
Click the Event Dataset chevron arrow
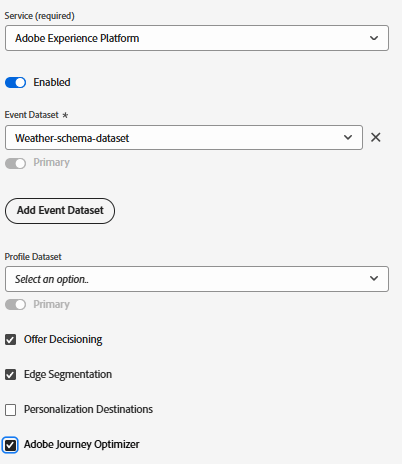pos(348,137)
